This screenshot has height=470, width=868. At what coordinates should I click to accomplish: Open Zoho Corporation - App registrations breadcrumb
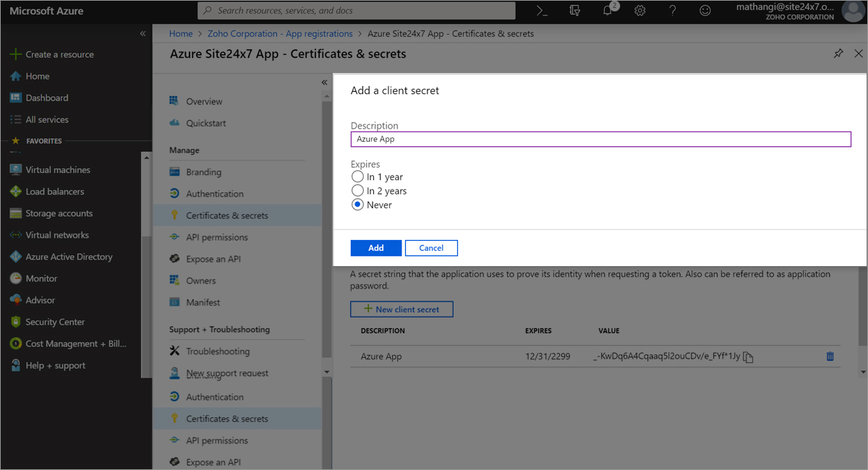(x=280, y=34)
